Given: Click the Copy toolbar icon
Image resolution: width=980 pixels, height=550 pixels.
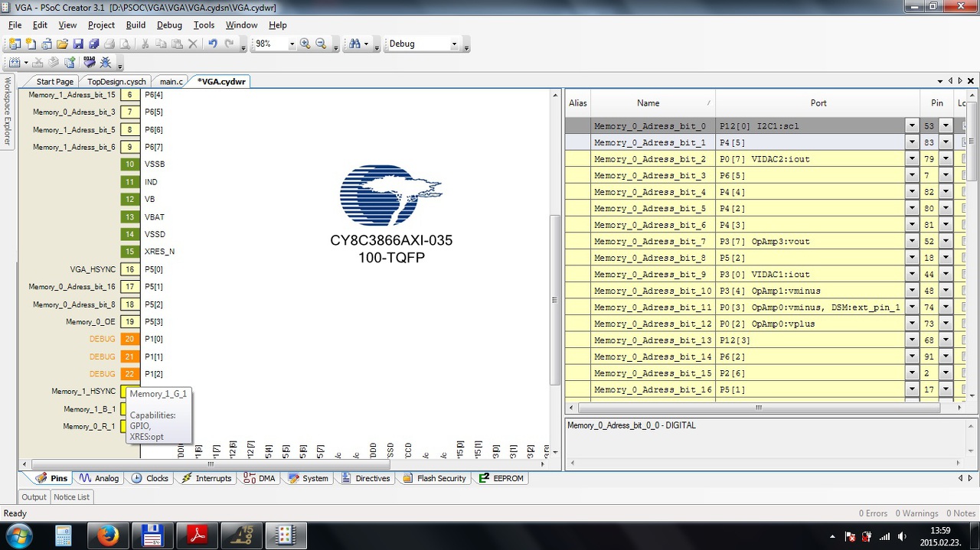Looking at the screenshot, I should [x=161, y=44].
